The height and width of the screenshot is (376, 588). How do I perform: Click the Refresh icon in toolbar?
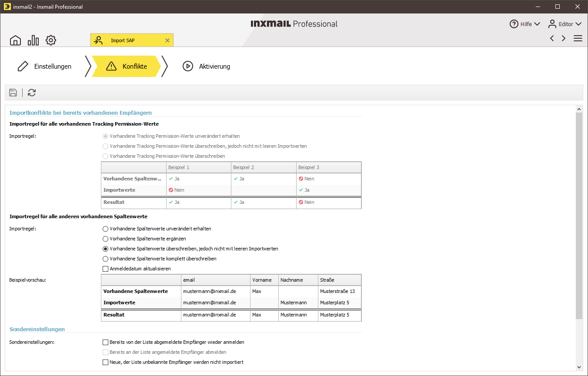point(32,92)
